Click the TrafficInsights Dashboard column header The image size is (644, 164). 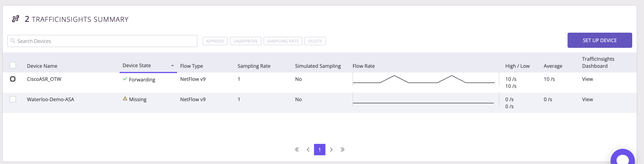tap(598, 62)
